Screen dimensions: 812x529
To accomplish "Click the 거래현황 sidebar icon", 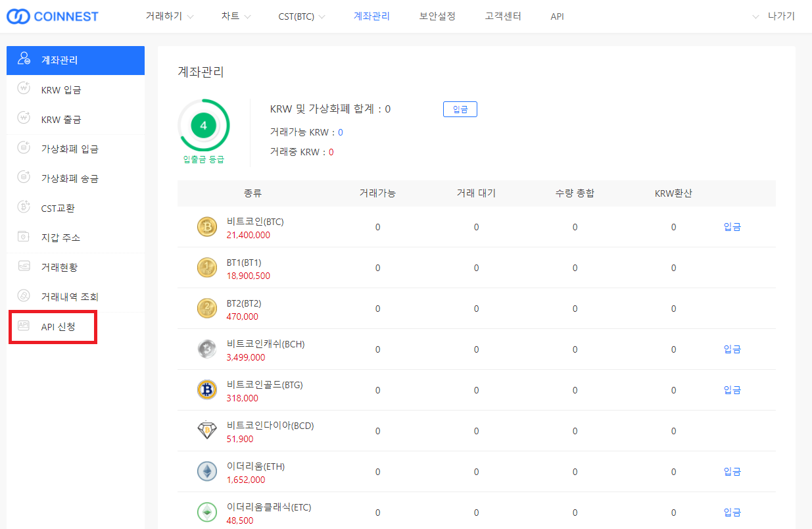I will coord(24,266).
